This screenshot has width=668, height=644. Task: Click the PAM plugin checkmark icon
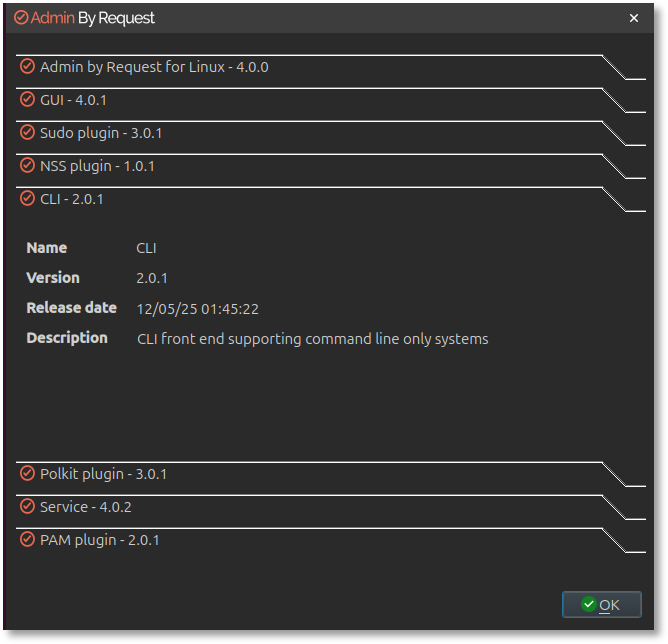[27, 540]
